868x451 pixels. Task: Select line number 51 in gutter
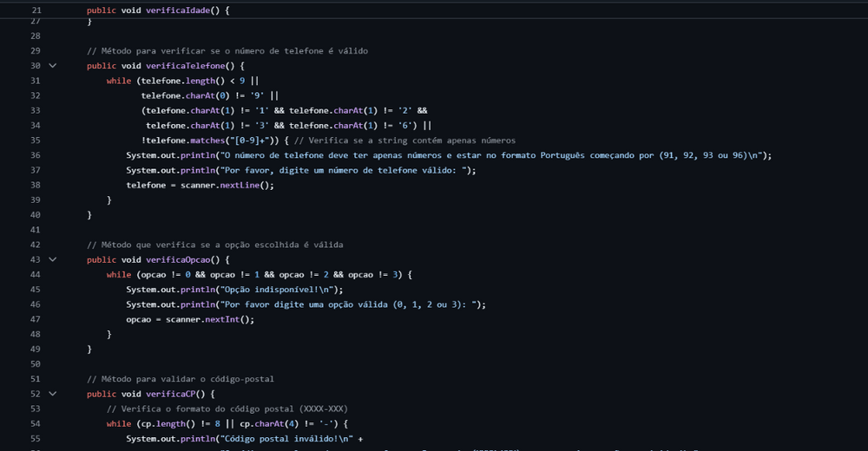36,379
